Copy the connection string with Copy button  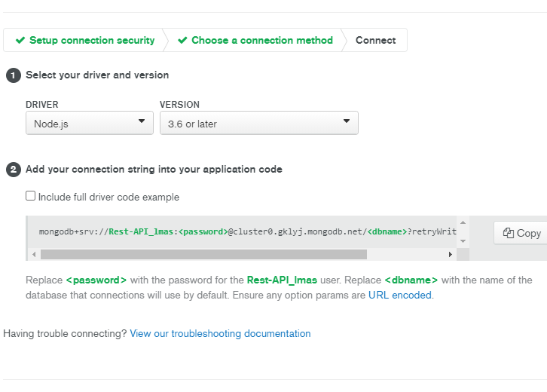point(521,233)
